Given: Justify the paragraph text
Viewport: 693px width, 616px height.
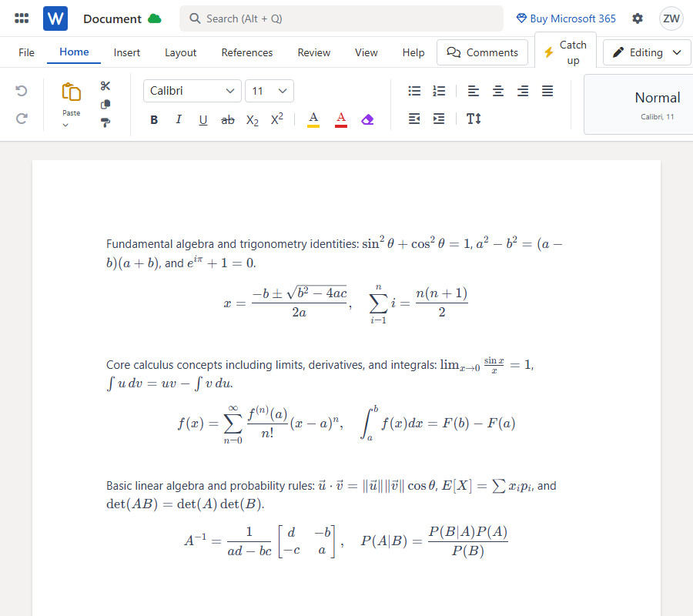Looking at the screenshot, I should tap(547, 91).
